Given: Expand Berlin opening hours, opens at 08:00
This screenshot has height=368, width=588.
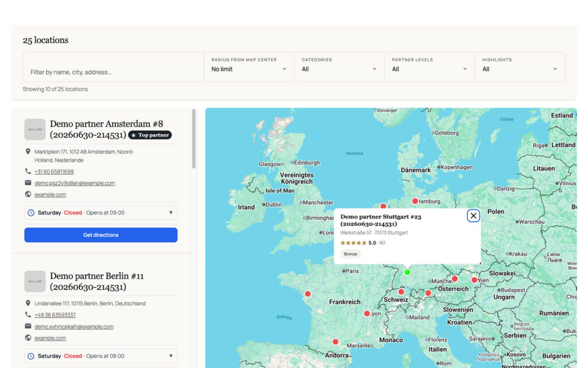Looking at the screenshot, I should pyautogui.click(x=101, y=356).
